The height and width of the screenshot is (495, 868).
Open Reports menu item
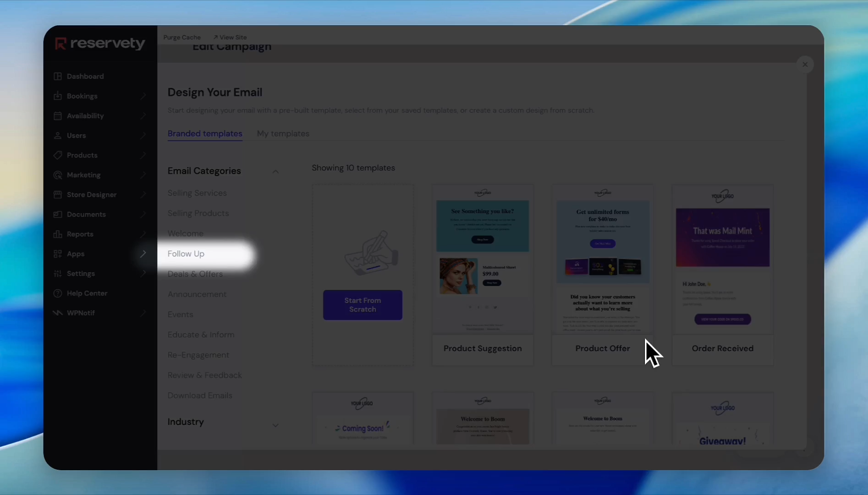click(x=80, y=234)
